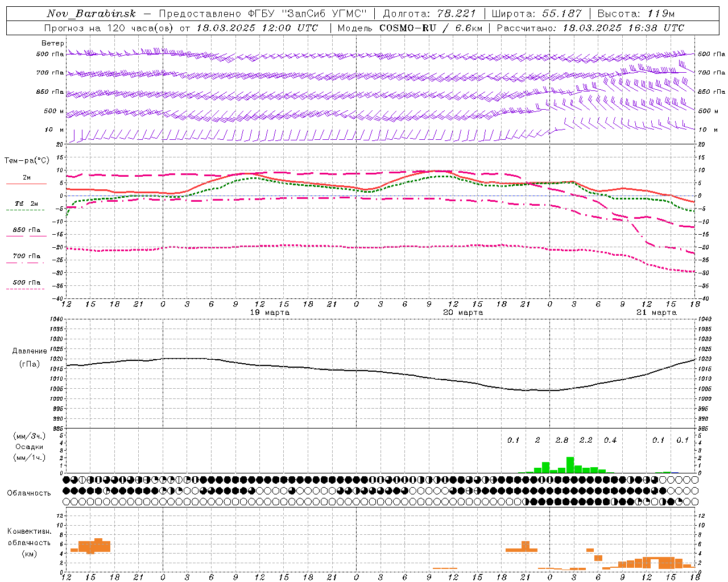
Task: Click the tallest orange convective cloud bar
Action: 98,545
